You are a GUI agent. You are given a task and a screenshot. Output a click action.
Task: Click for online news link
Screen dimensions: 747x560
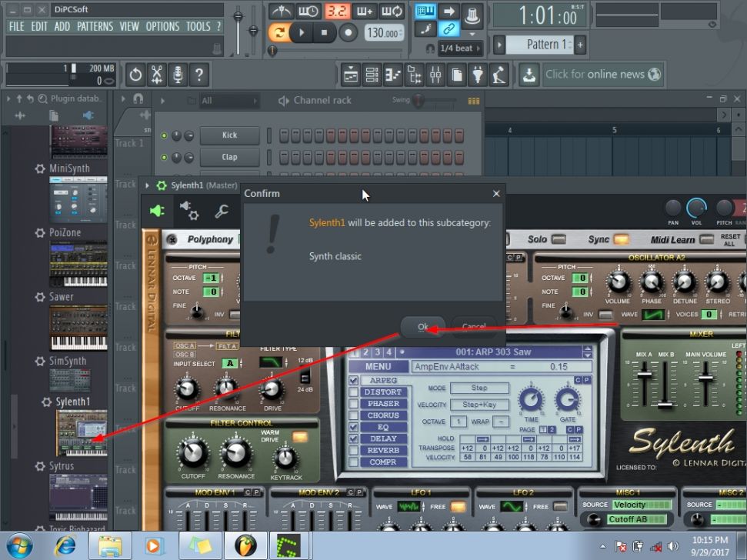(x=603, y=75)
